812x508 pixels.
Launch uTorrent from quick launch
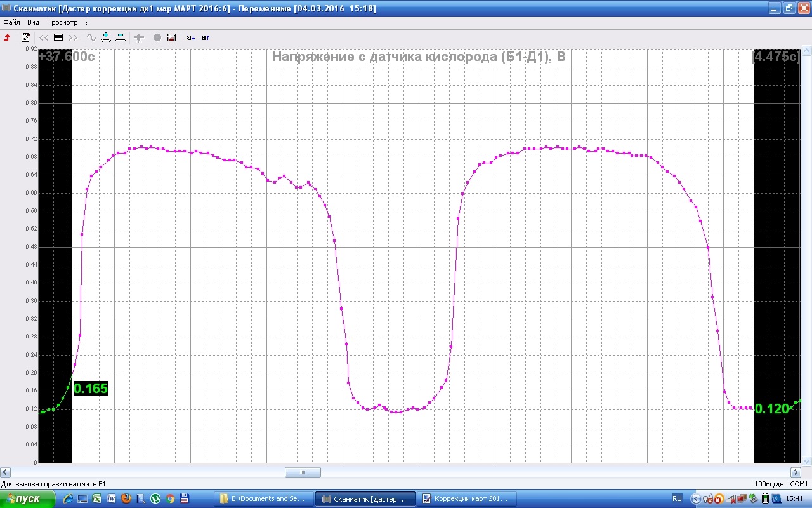click(155, 498)
